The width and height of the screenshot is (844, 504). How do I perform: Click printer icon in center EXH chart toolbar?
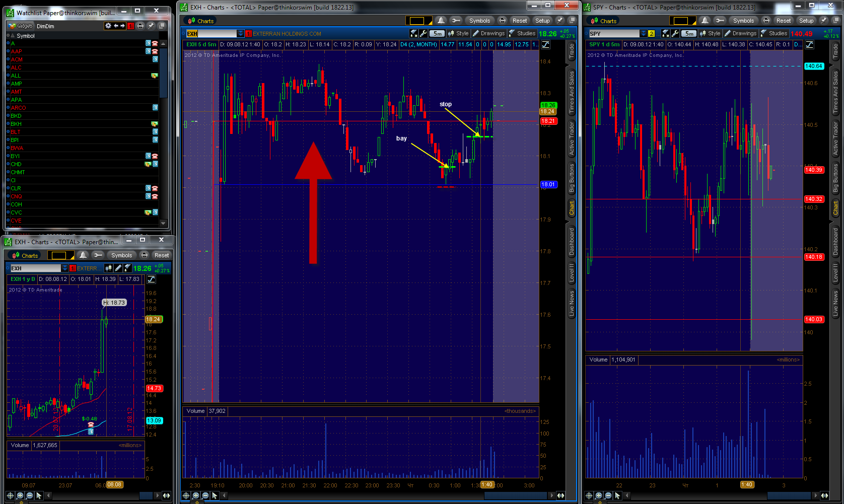[502, 21]
